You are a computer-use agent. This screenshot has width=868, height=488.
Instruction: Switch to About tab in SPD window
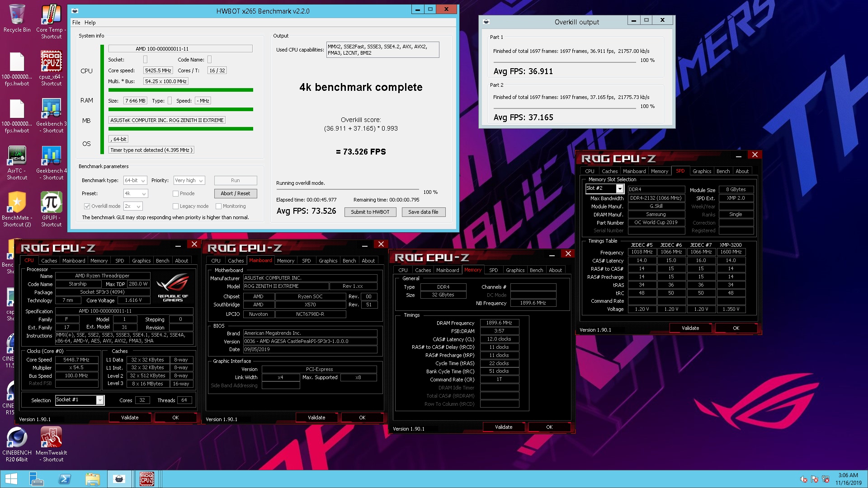click(x=742, y=171)
